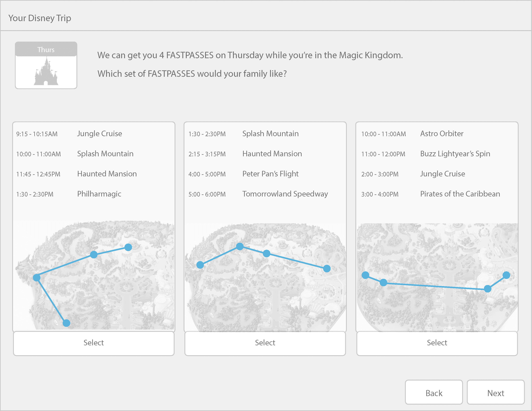Click the leftmost route dot on first map
The width and height of the screenshot is (532, 411).
click(x=37, y=278)
